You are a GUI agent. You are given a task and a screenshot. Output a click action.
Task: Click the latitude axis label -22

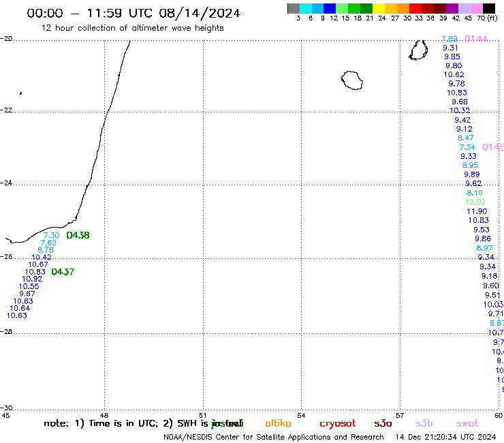[x=6, y=110]
